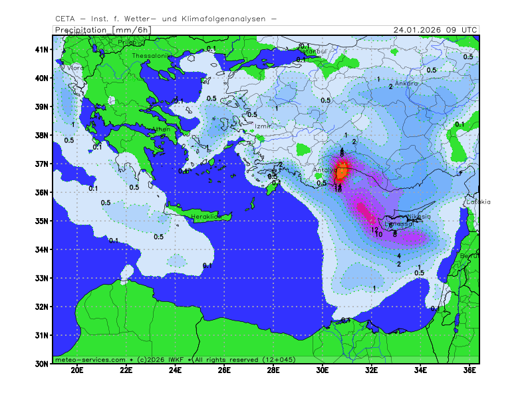Click the 24.01.2026 09 UTC timestamp
Screen dimensions: 532x399
point(435,30)
